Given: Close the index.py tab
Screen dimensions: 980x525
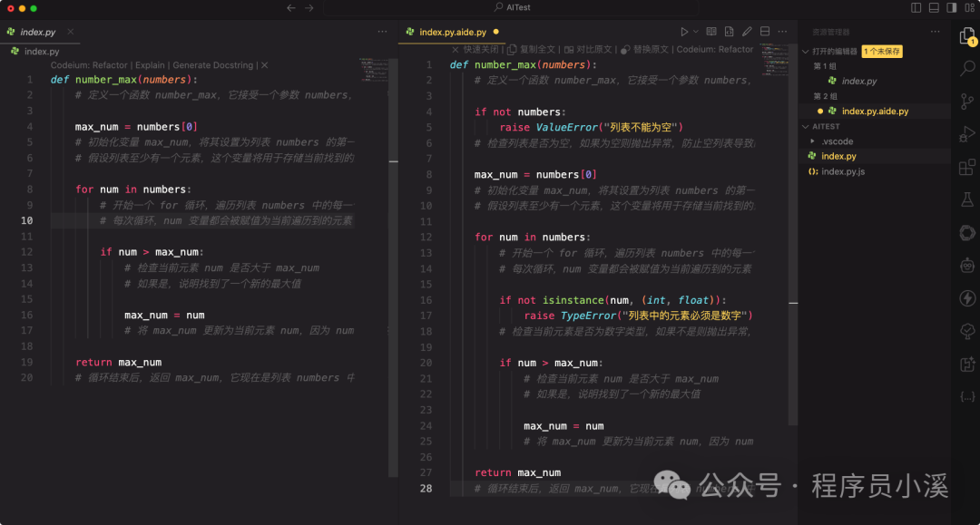Looking at the screenshot, I should click(x=71, y=31).
